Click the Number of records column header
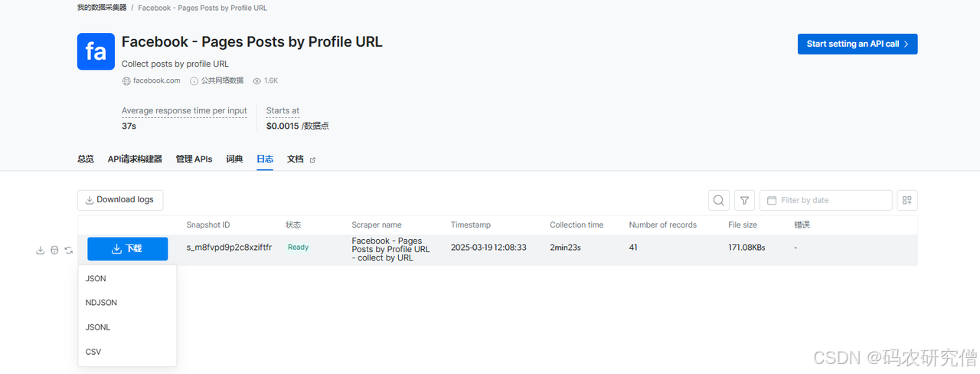This screenshot has height=374, width=980. [x=663, y=225]
